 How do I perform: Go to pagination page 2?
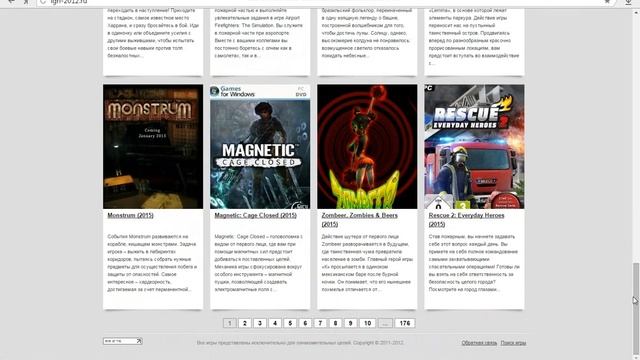244,323
